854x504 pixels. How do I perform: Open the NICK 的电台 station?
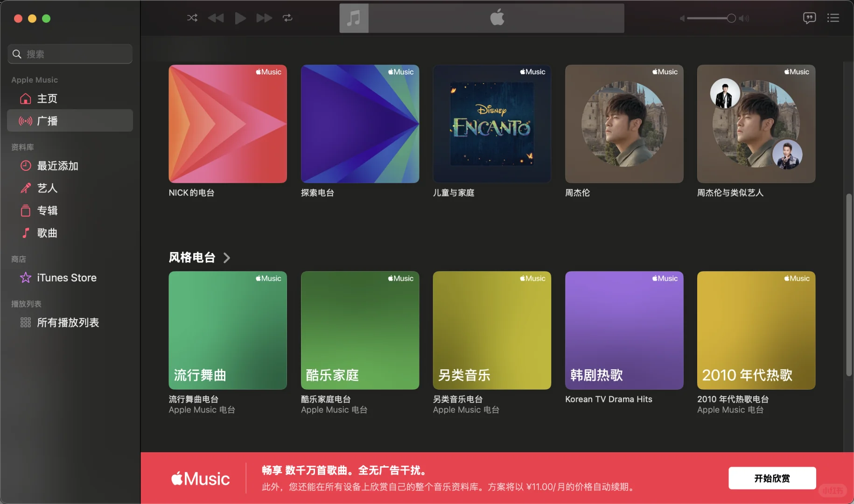click(227, 124)
